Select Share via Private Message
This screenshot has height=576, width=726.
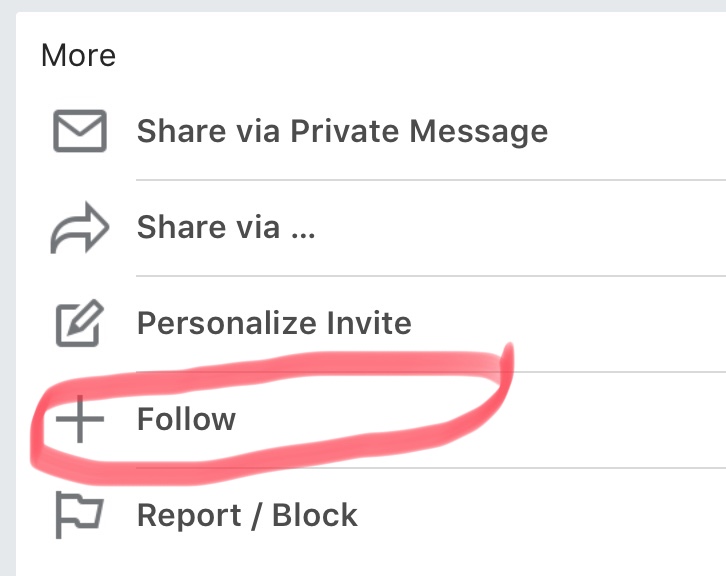click(x=371, y=131)
